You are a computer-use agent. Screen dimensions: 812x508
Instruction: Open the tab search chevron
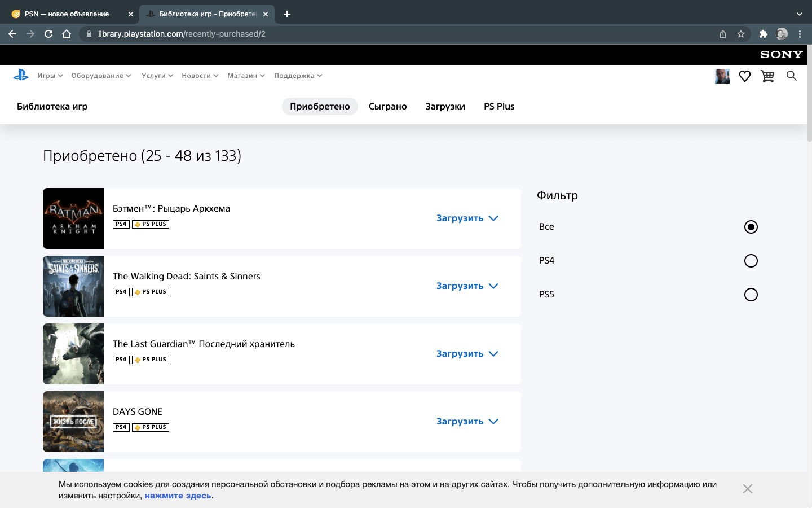[799, 14]
